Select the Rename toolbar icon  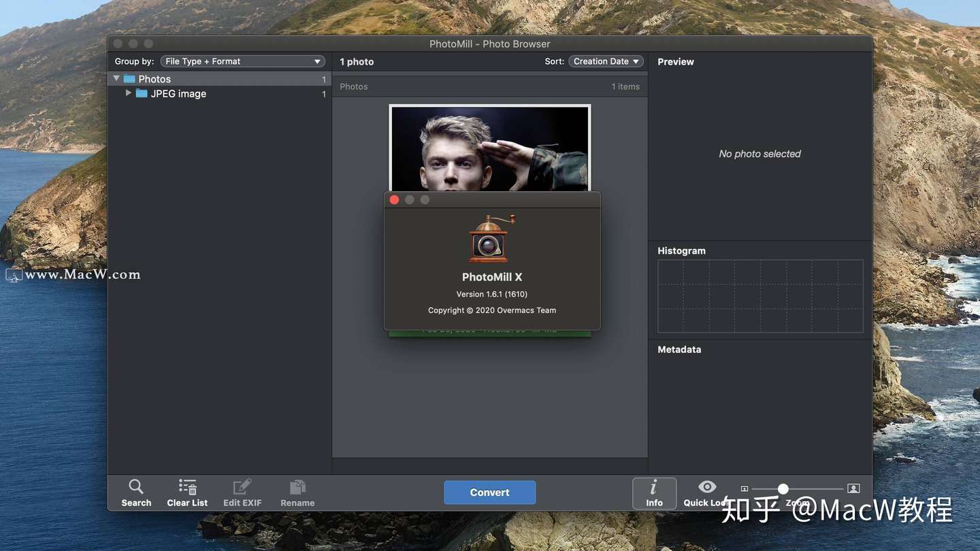297,493
